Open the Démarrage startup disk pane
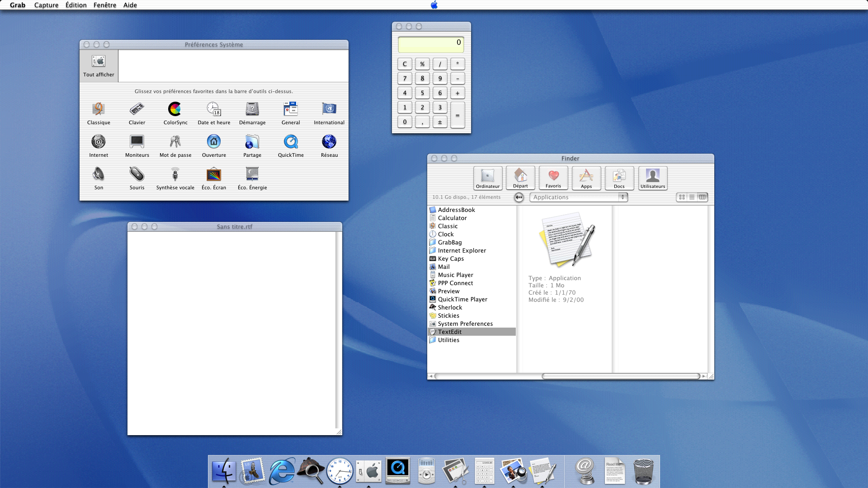This screenshot has width=868, height=488. click(252, 113)
